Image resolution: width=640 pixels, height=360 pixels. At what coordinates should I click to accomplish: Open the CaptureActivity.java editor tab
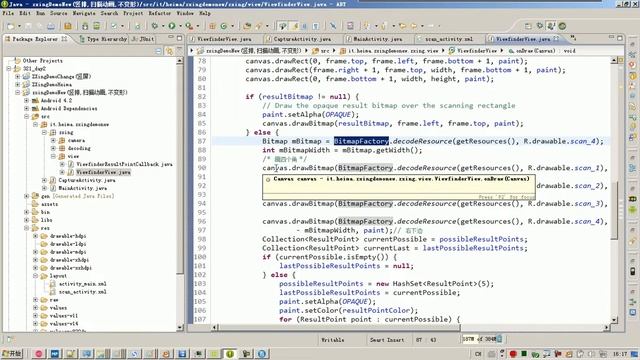(x=298, y=39)
